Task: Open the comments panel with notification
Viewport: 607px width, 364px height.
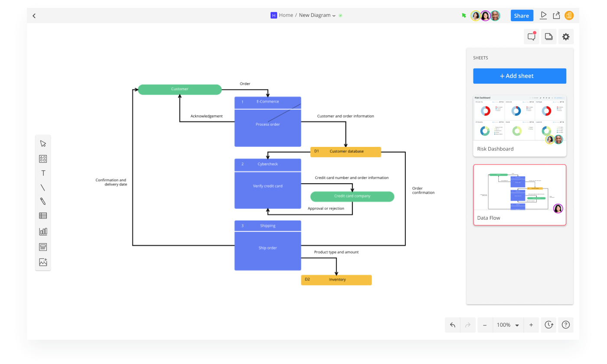Action: point(531,36)
